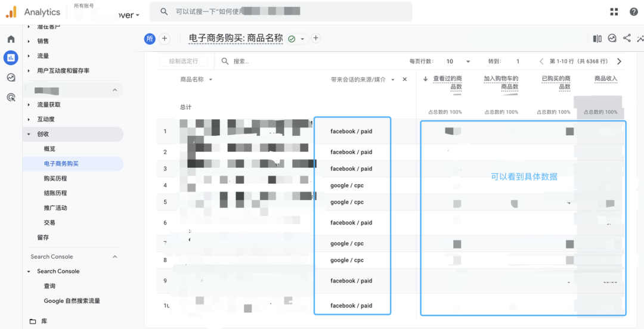Remove the secondary dimension with X
Viewport: 644px width, 329px height.
[x=404, y=79]
